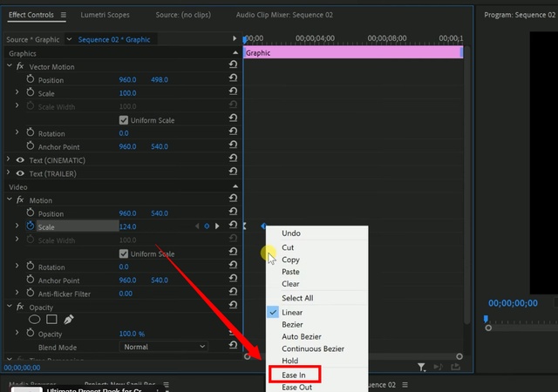Image resolution: width=558 pixels, height=392 pixels.
Task: Uncheck Uniform Scale under Vector Motion
Action: 123,120
